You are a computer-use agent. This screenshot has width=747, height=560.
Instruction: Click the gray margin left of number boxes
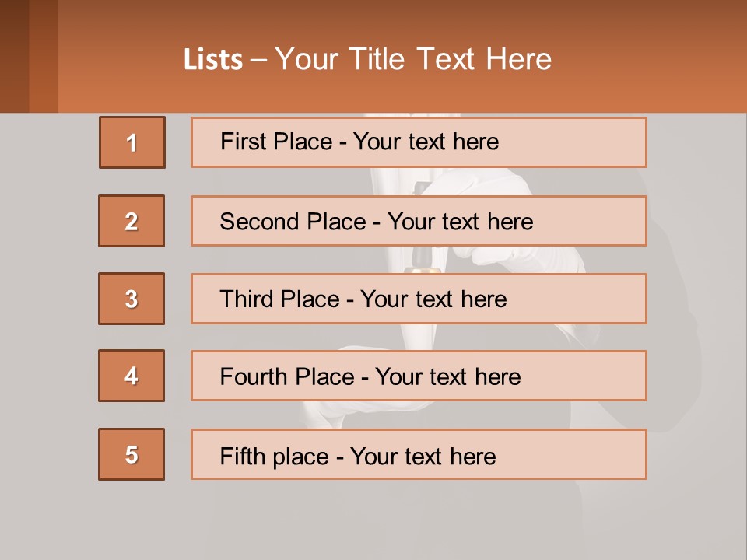[47, 311]
